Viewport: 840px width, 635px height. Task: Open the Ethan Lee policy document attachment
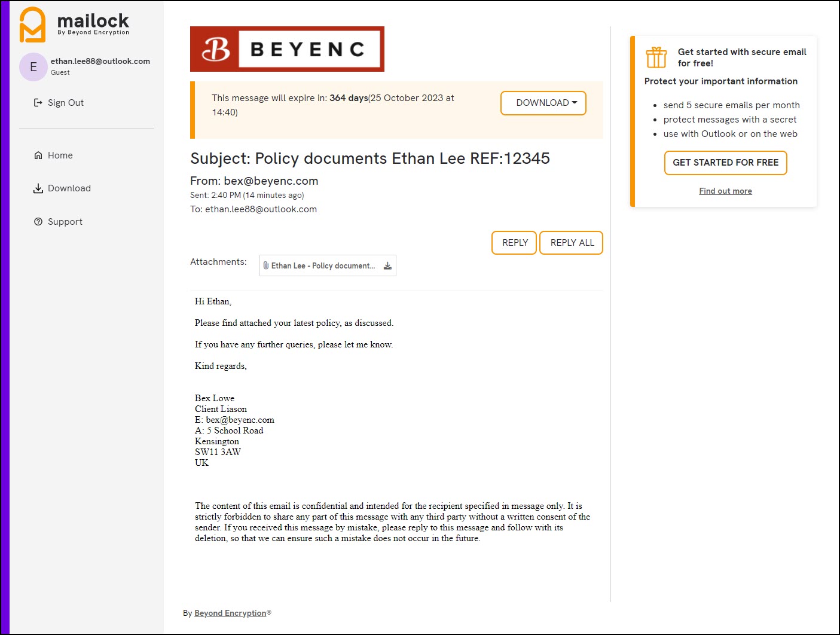(x=323, y=265)
